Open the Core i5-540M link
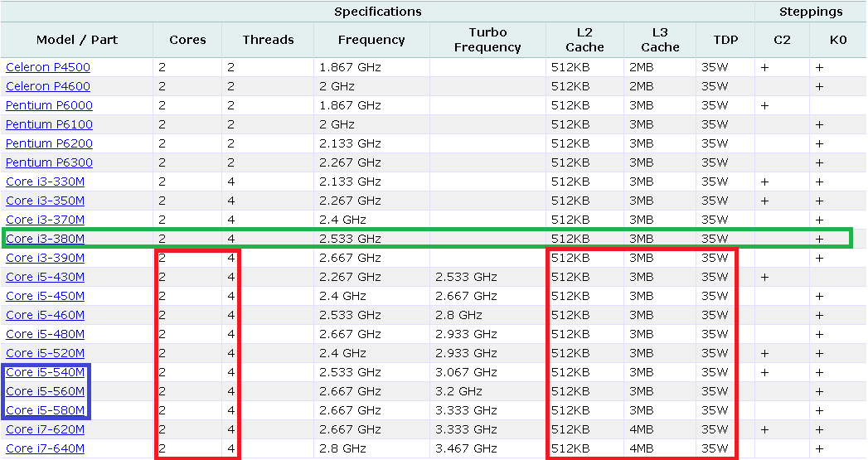This screenshot has width=868, height=460. (x=45, y=372)
